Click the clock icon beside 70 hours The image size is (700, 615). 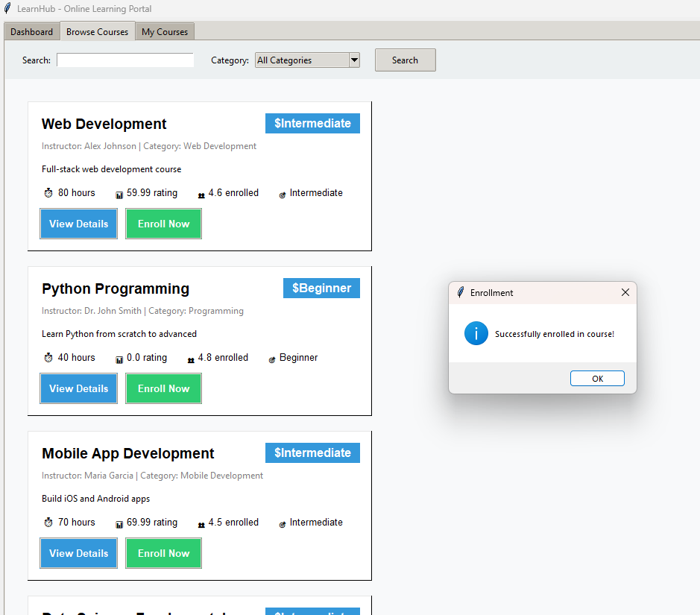[x=48, y=523]
